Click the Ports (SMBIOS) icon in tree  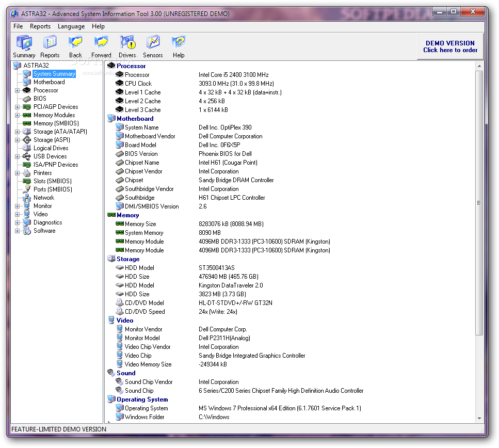(27, 189)
